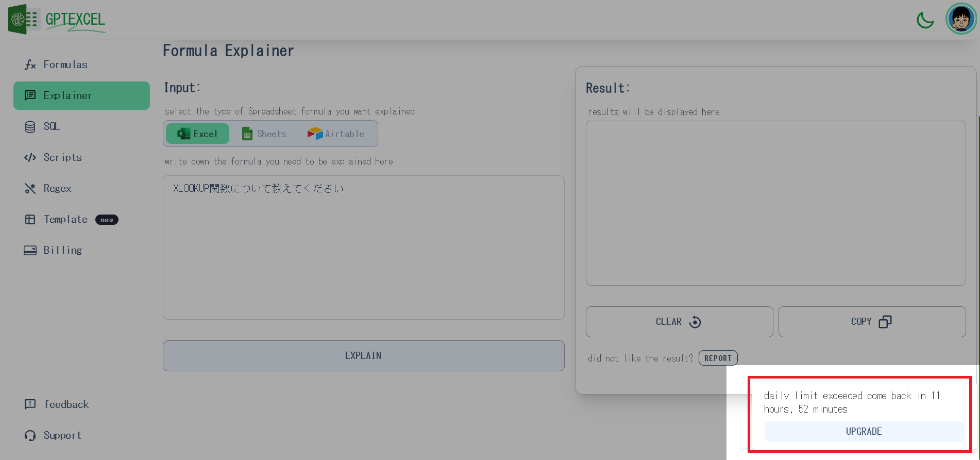
Task: Click the UPGRADE button in the notification
Action: pyautogui.click(x=864, y=432)
